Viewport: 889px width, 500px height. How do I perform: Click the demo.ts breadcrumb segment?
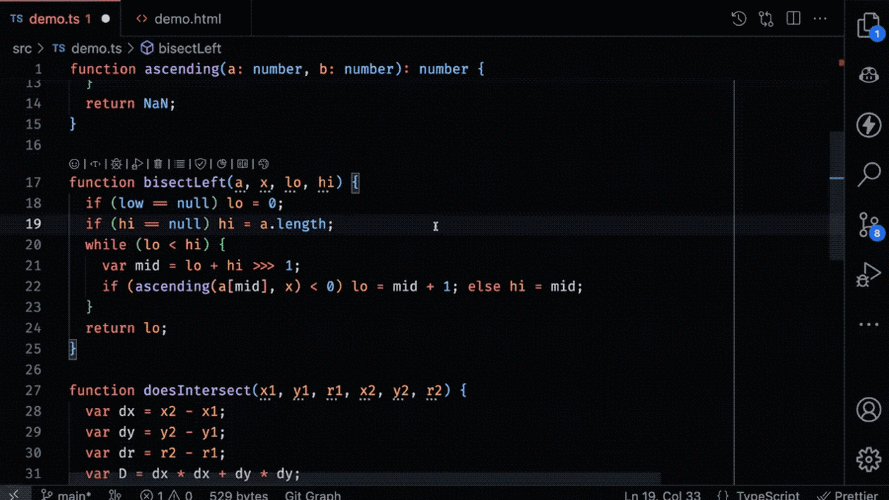96,49
